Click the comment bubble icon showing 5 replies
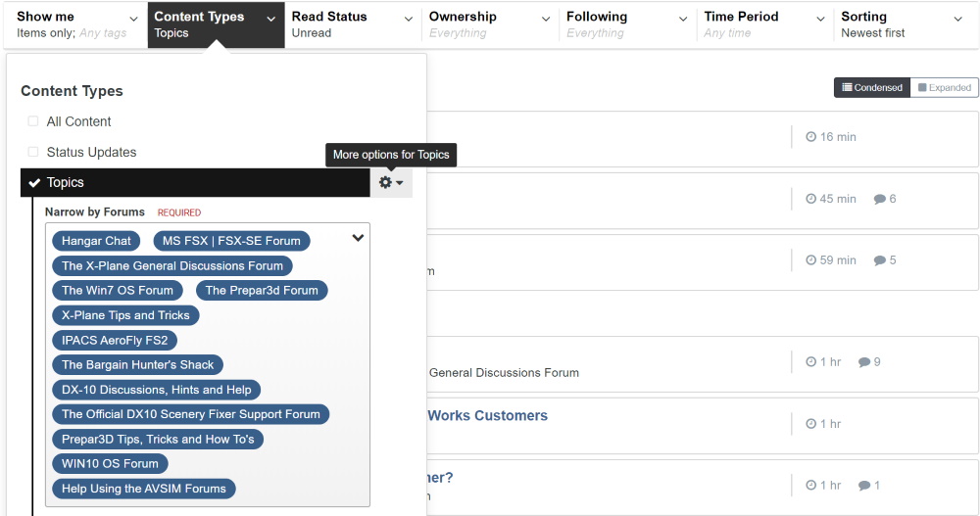 coord(879,259)
